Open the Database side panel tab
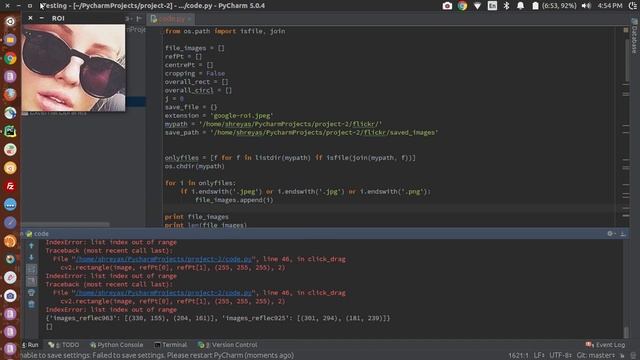The image size is (640, 360). point(634,37)
